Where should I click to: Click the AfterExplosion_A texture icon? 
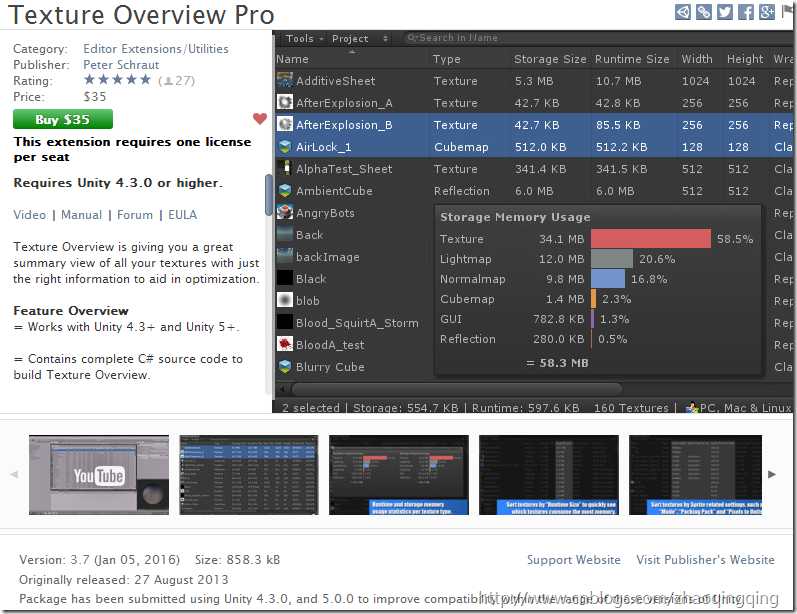tap(285, 102)
